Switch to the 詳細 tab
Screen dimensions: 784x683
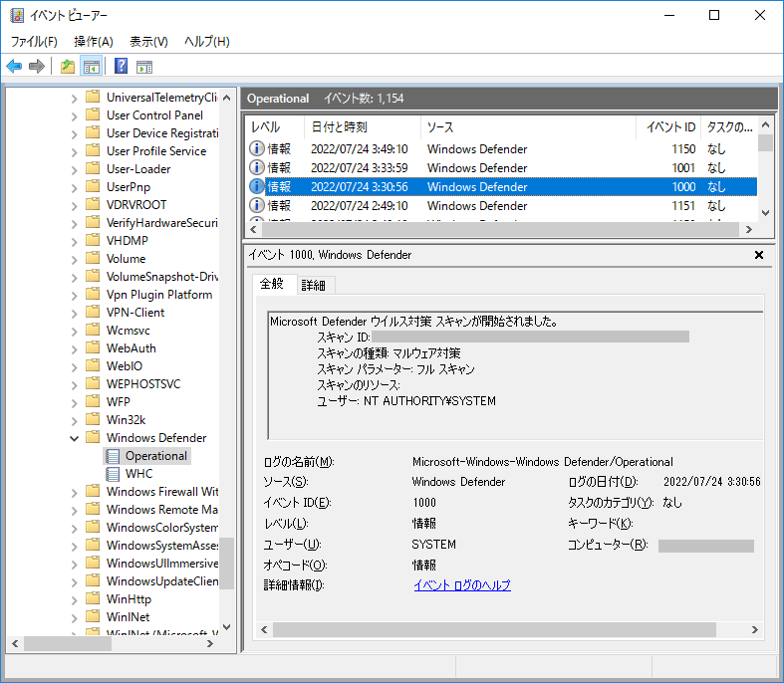point(314,286)
